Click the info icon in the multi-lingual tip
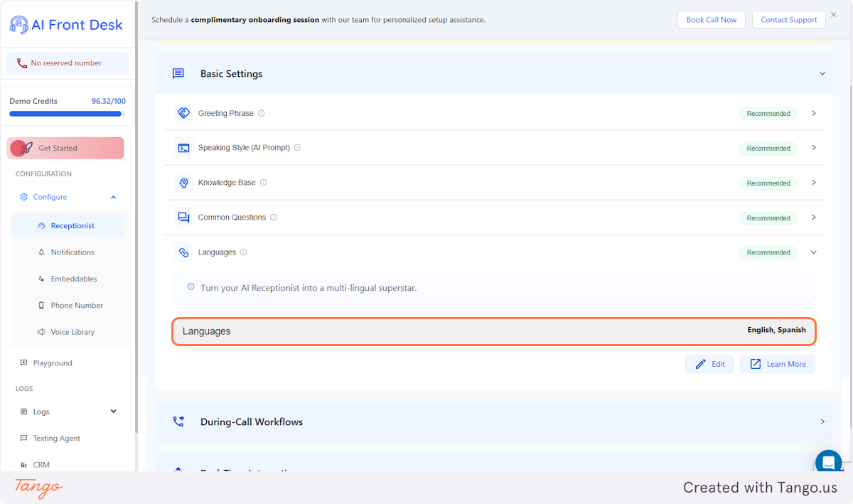 [x=191, y=287]
